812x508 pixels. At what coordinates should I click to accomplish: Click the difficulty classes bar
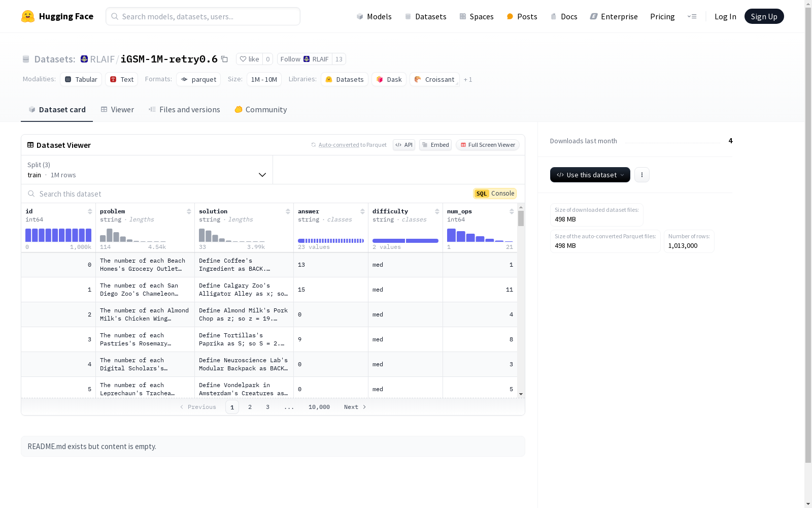point(405,241)
